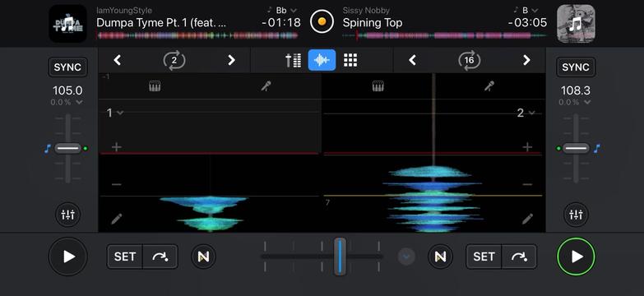Open the left deck cue point 1 dropdown
644x296 pixels.
(114, 113)
